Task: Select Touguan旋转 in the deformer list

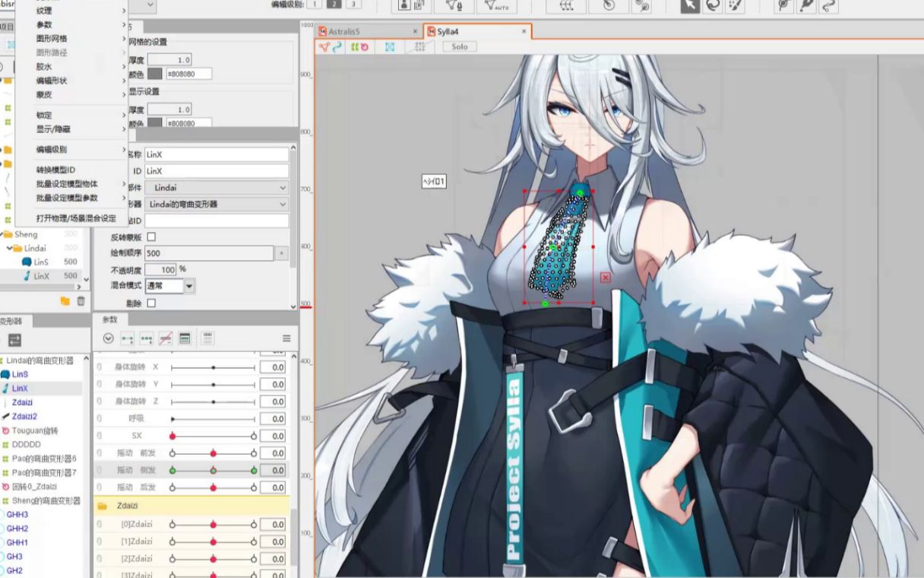Action: (x=34, y=430)
